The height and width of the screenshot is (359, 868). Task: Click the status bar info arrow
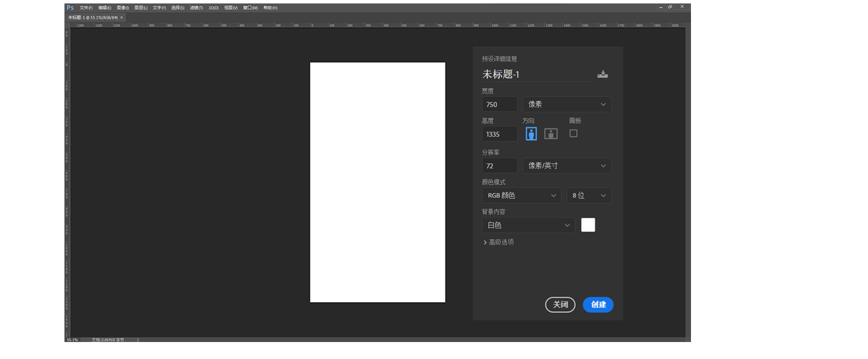click(138, 339)
